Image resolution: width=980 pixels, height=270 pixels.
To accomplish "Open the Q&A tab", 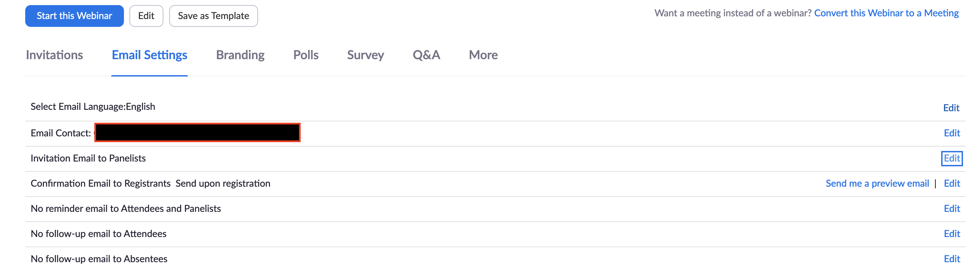I will coord(426,55).
